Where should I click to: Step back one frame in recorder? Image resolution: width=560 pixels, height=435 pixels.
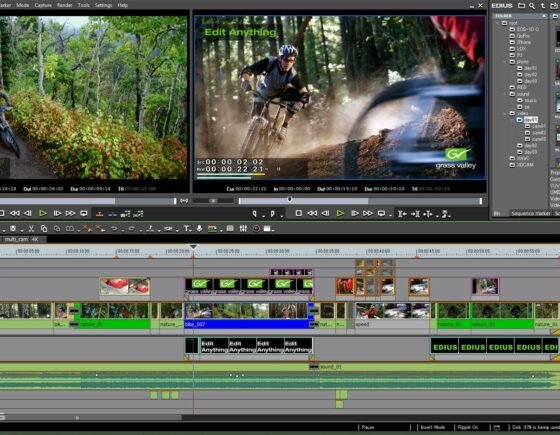coord(325,213)
